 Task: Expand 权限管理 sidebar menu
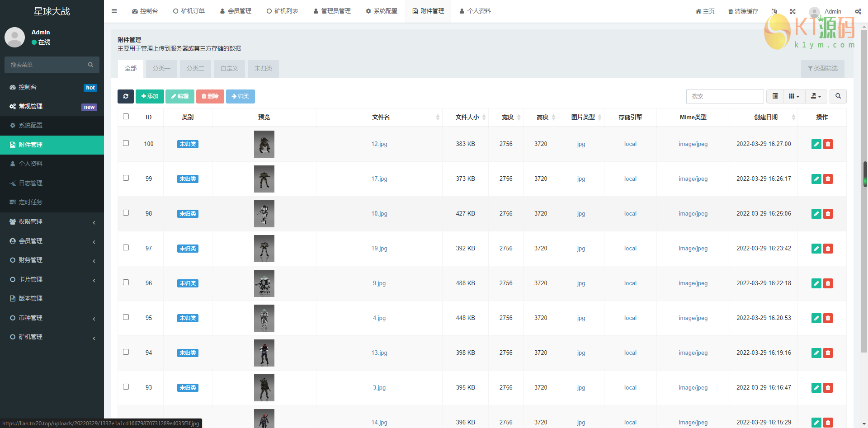52,221
